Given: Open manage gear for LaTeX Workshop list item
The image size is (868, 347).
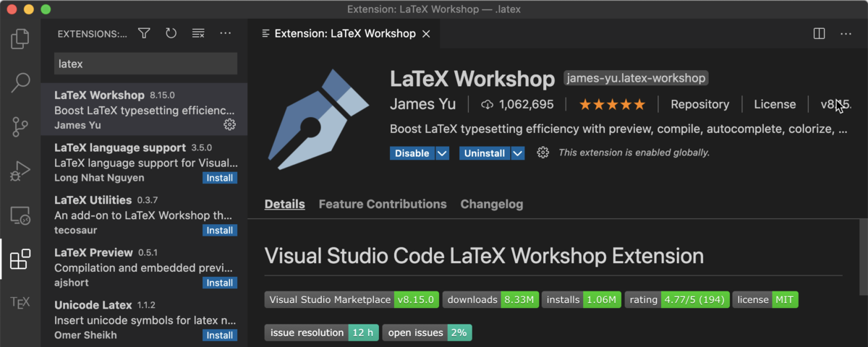Looking at the screenshot, I should 229,124.
